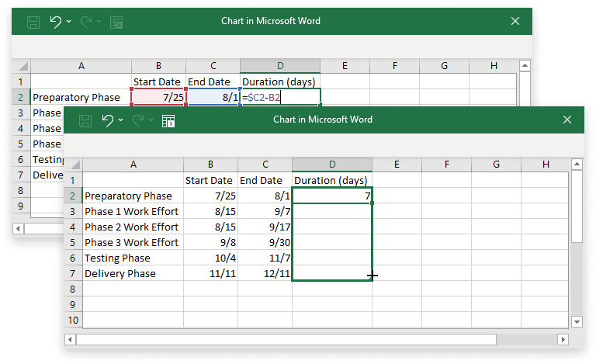Click Undo arrow in back chart window
Viewport: 596px width, 364px height.
(56, 22)
